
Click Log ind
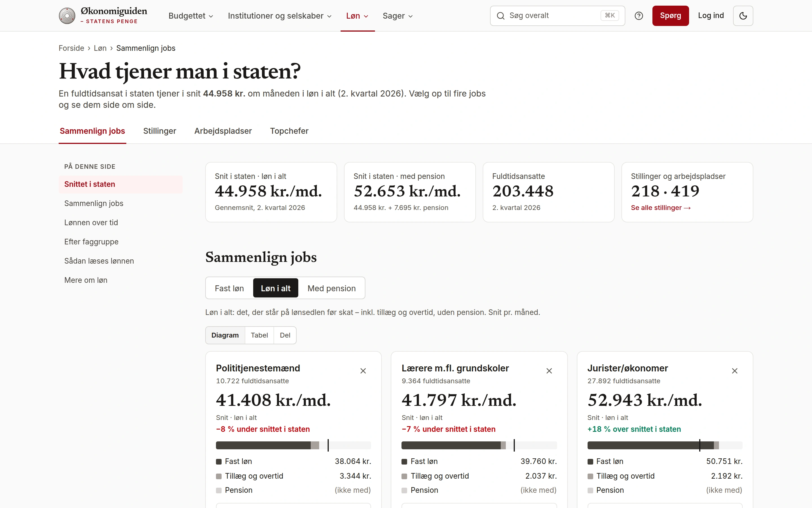pyautogui.click(x=711, y=16)
